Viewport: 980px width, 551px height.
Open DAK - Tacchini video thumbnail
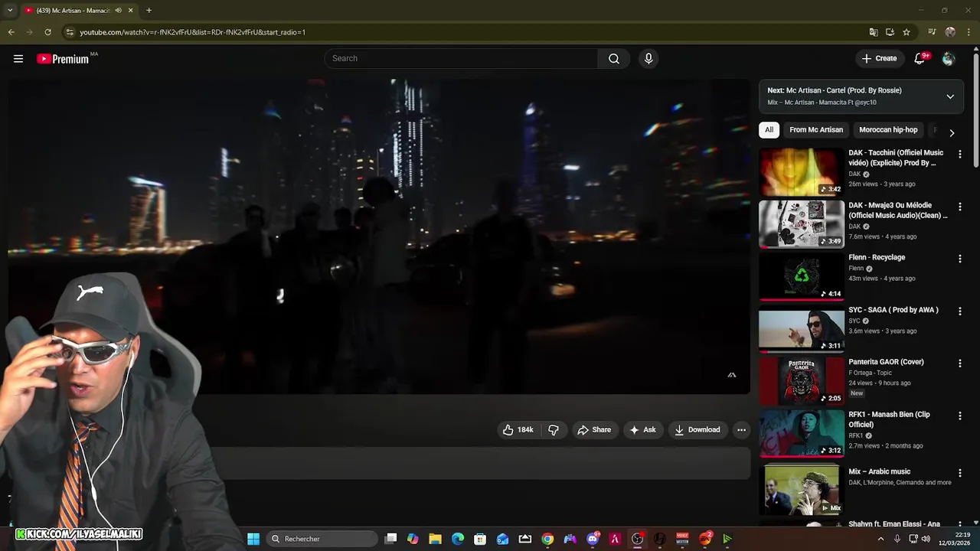(x=802, y=172)
